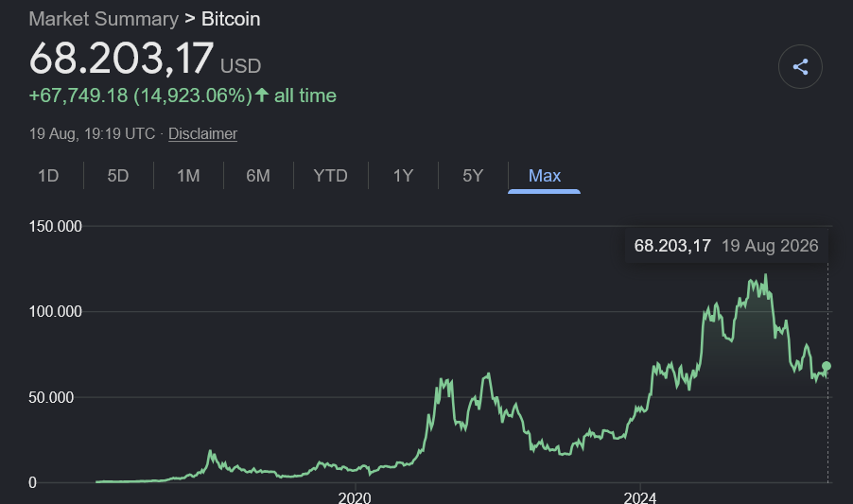853x504 pixels.
Task: Switch to the 6M range tab
Action: 258,176
